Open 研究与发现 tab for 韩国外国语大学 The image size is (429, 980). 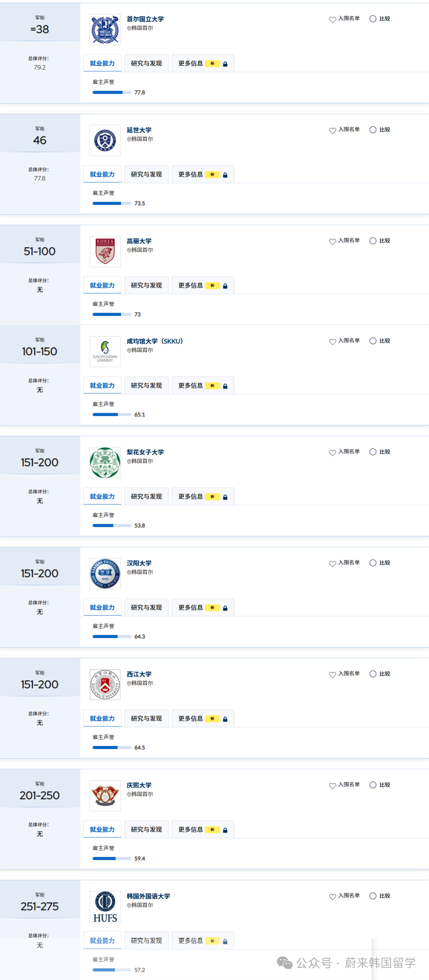(x=147, y=941)
